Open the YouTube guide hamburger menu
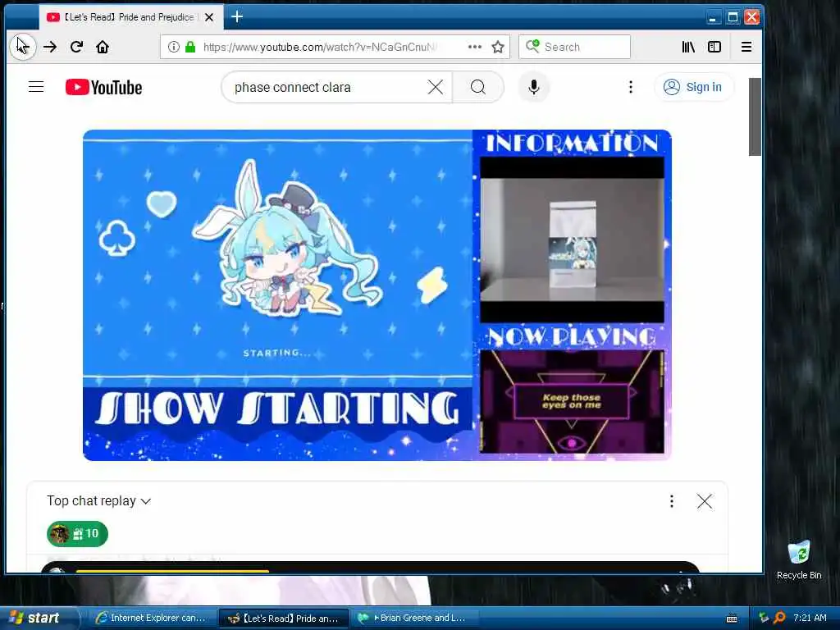The width and height of the screenshot is (840, 630). tap(36, 87)
